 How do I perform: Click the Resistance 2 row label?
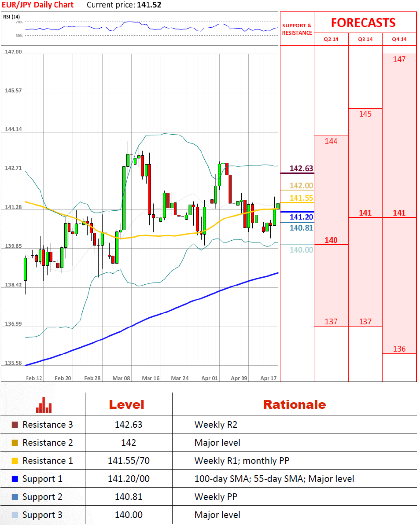(x=48, y=443)
